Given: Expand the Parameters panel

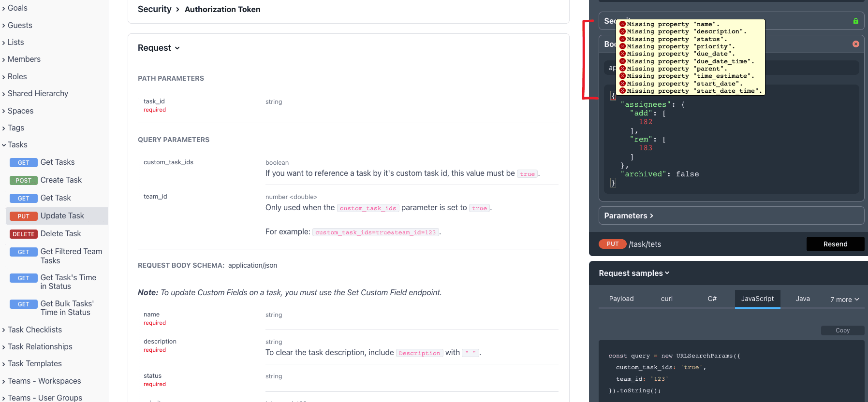Looking at the screenshot, I should (x=731, y=216).
